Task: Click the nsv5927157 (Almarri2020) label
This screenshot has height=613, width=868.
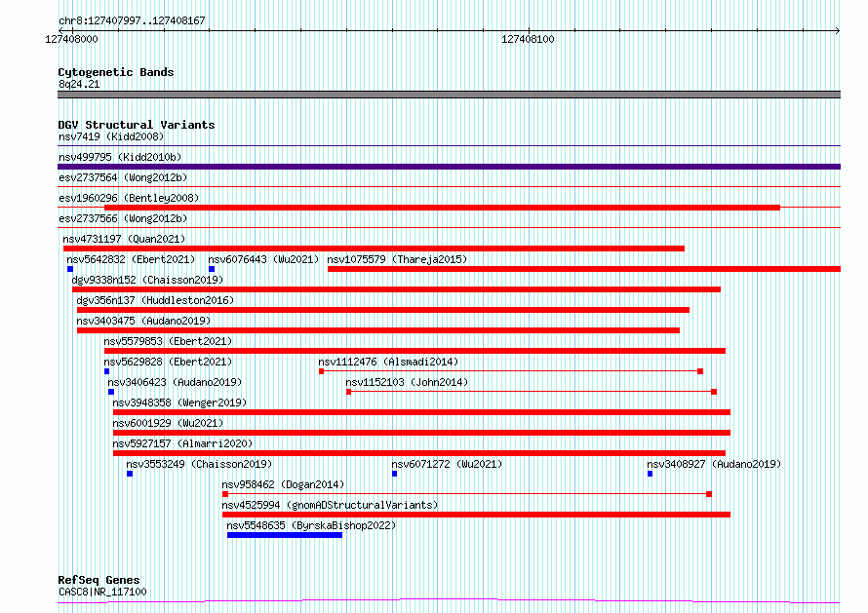Action: coord(182,443)
